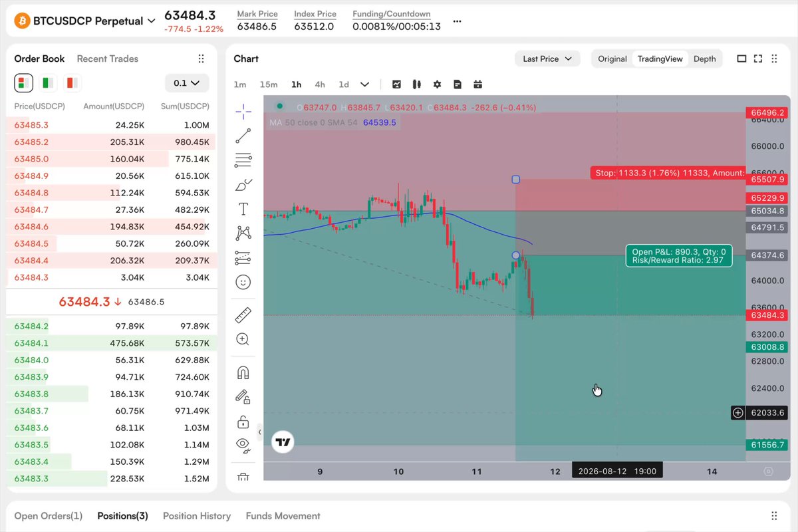Switch to Recent Trades tab
Screen dimensions: 798x532
[108, 59]
